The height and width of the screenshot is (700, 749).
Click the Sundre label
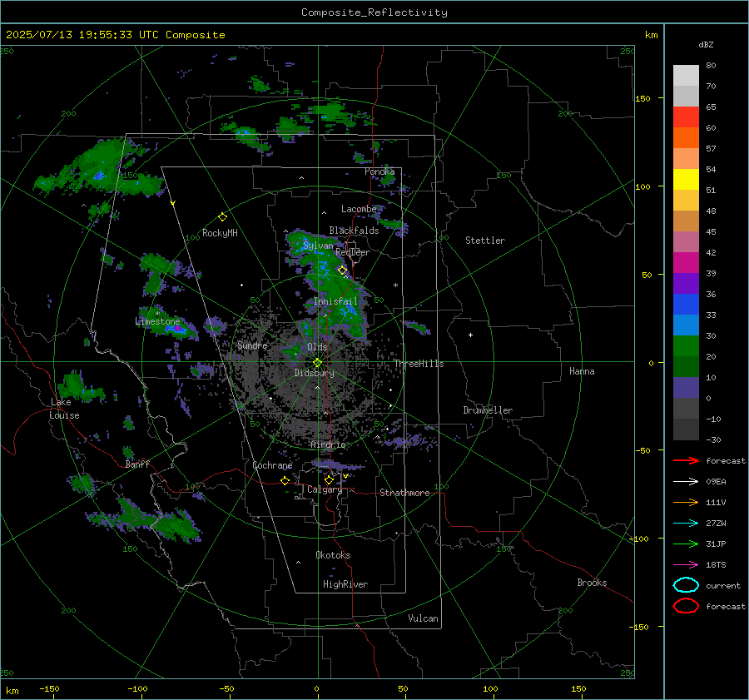(252, 345)
